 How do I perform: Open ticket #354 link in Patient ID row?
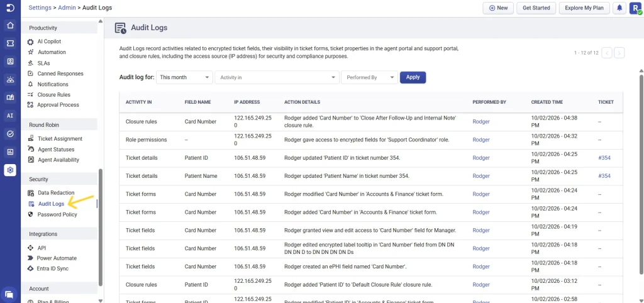pyautogui.click(x=604, y=158)
